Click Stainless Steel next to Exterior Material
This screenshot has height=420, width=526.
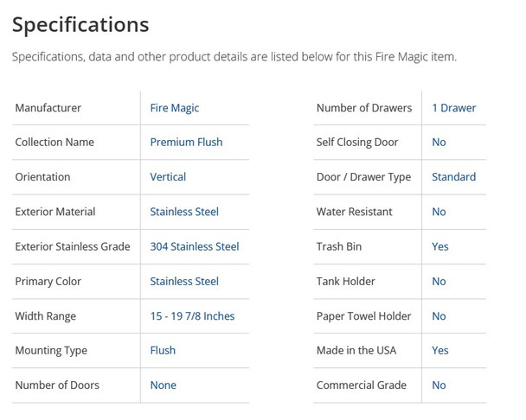pos(183,212)
